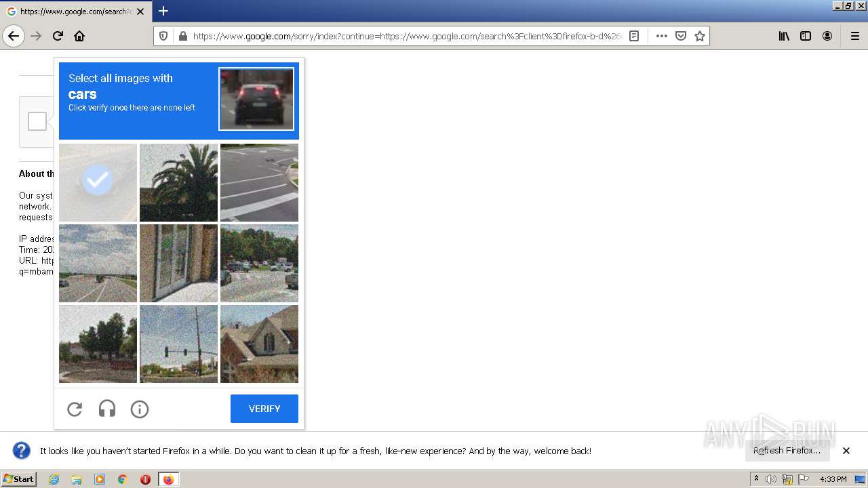868x488 pixels.
Task: Click the notification question mark icon
Action: 22,451
